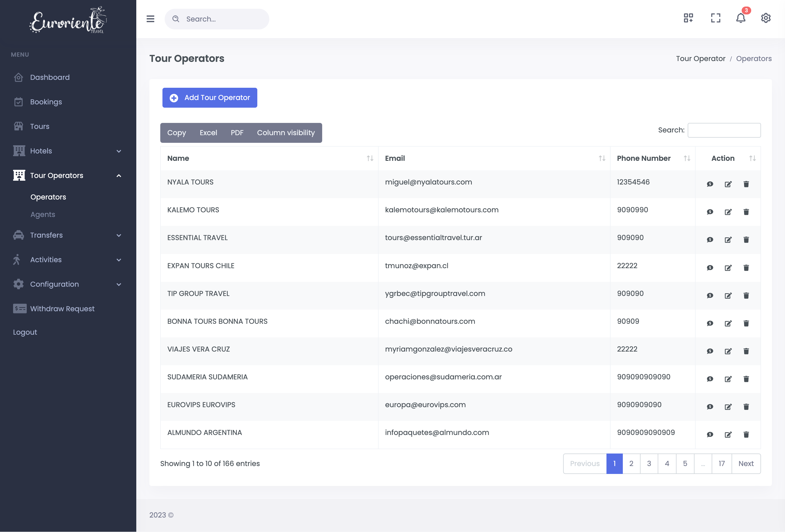
Task: Export the table to Excel
Action: tap(209, 133)
